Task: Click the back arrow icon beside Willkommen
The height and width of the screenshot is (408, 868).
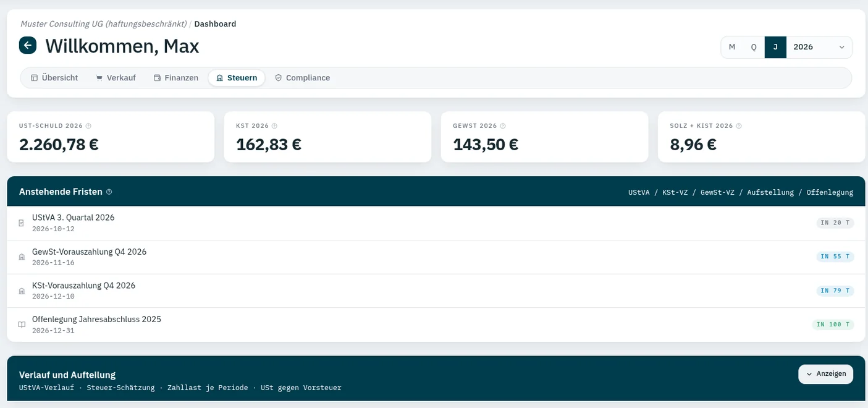Action: [x=28, y=45]
